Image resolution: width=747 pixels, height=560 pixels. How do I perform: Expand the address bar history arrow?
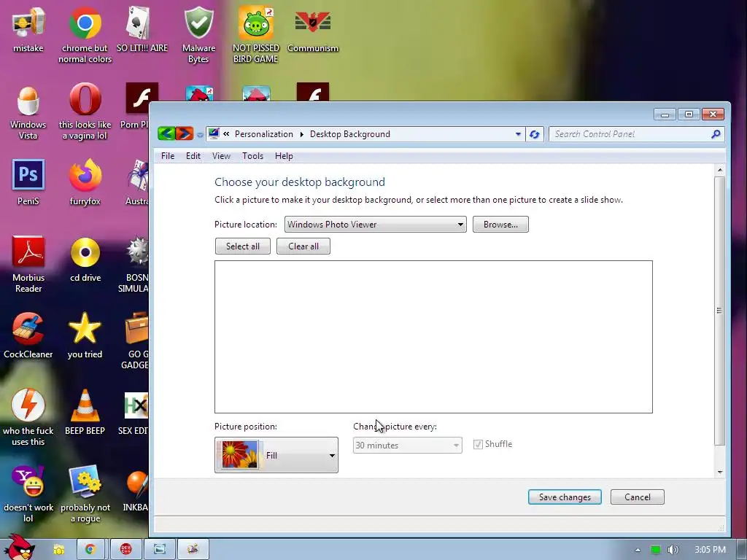pyautogui.click(x=518, y=134)
